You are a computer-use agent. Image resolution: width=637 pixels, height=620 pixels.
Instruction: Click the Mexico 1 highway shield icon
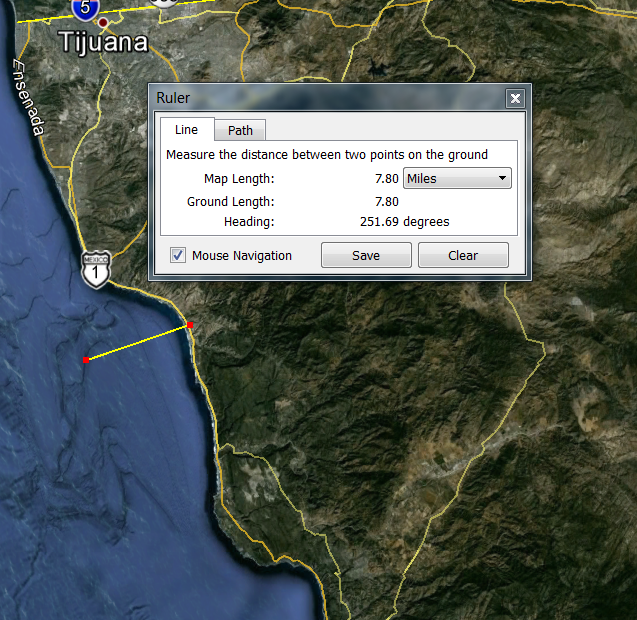(x=96, y=270)
